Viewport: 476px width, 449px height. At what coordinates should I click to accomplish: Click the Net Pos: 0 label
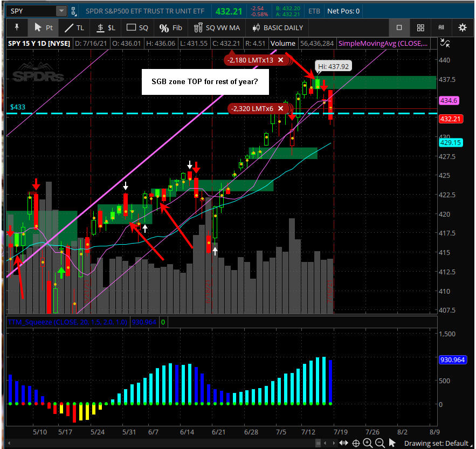tap(343, 11)
